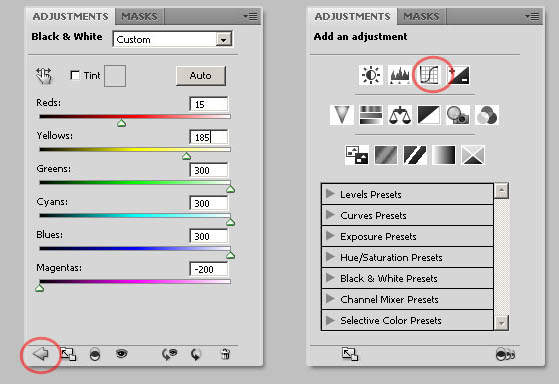The height and width of the screenshot is (384, 559).
Task: Select the on-image targeted adjustment hand tool
Action: click(x=43, y=75)
